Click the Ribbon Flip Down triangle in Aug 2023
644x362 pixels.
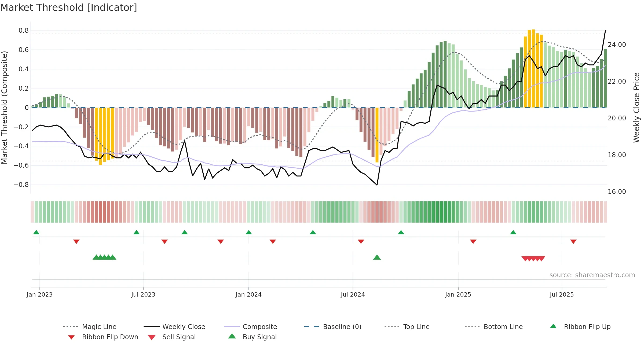click(164, 242)
